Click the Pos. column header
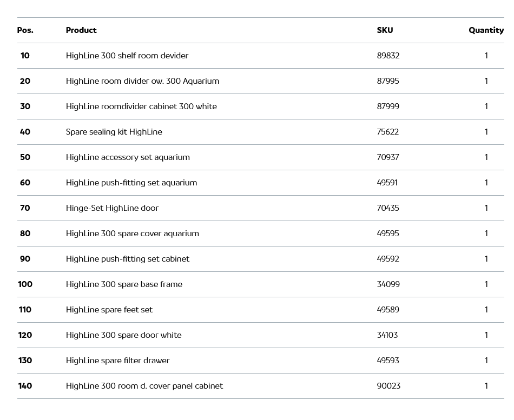 [25, 30]
